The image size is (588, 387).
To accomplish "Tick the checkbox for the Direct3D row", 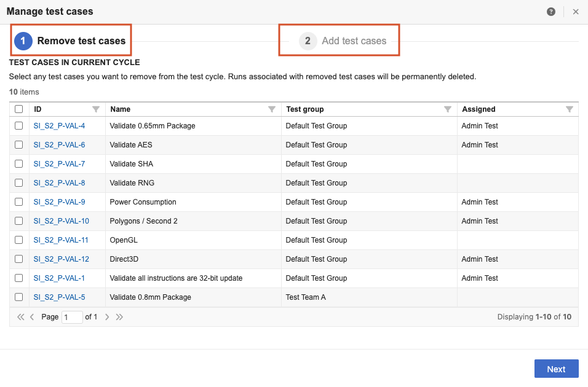I will 19,259.
